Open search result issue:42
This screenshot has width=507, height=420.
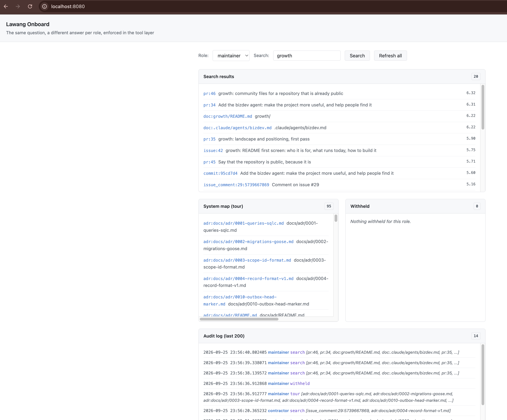coord(213,151)
